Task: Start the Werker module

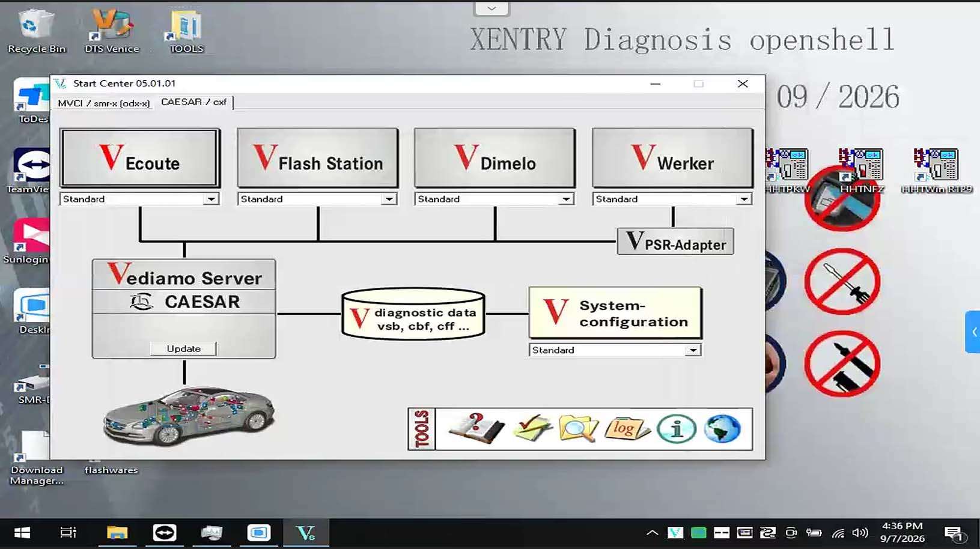Action: pos(672,158)
